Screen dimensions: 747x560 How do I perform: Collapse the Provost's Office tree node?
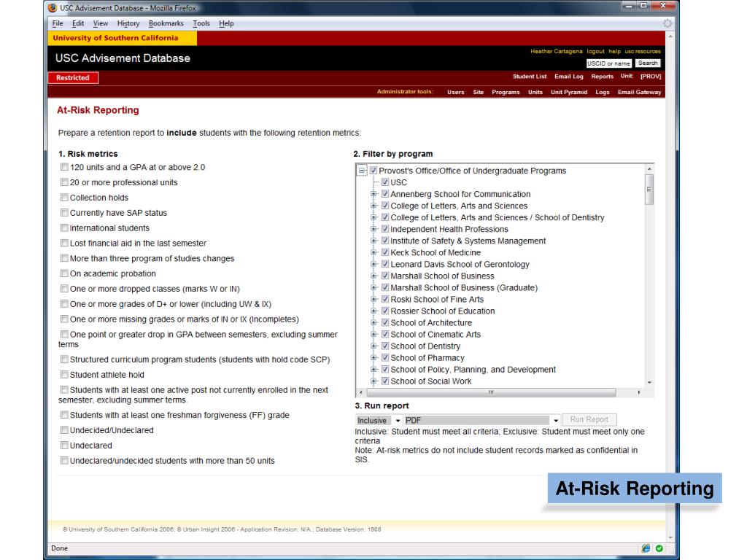tap(362, 171)
